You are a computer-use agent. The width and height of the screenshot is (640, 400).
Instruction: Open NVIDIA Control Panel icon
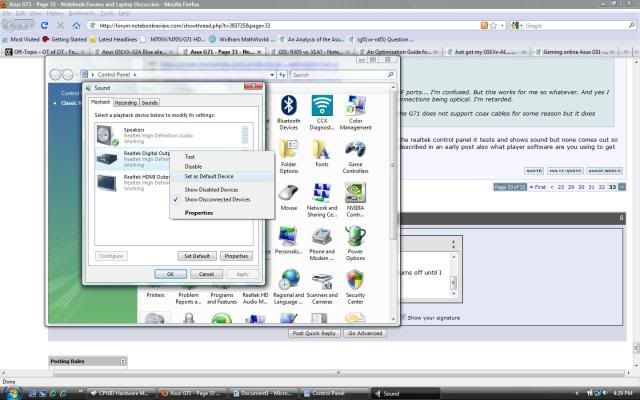[x=356, y=200]
